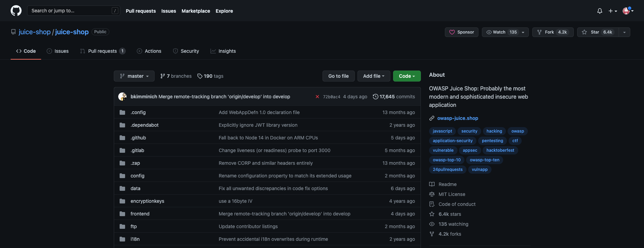This screenshot has height=248, width=644.
Task: Click the failed status X icon
Action: point(317,97)
